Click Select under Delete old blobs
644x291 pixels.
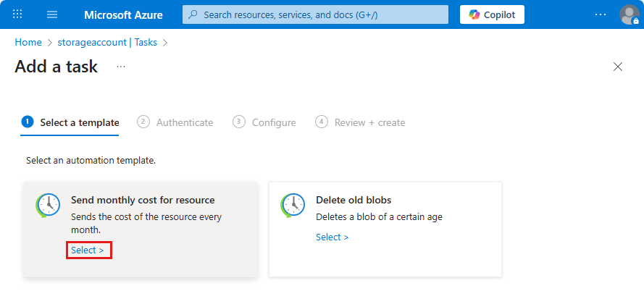pos(333,237)
